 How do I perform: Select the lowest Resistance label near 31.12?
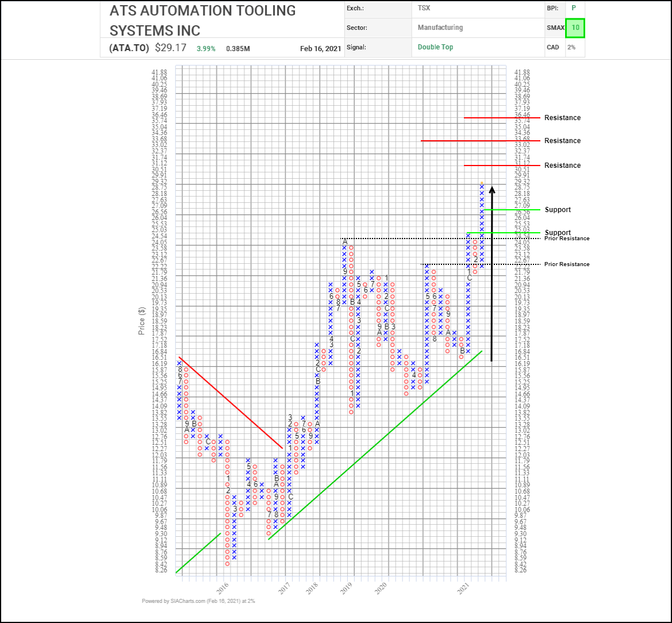[x=562, y=166]
